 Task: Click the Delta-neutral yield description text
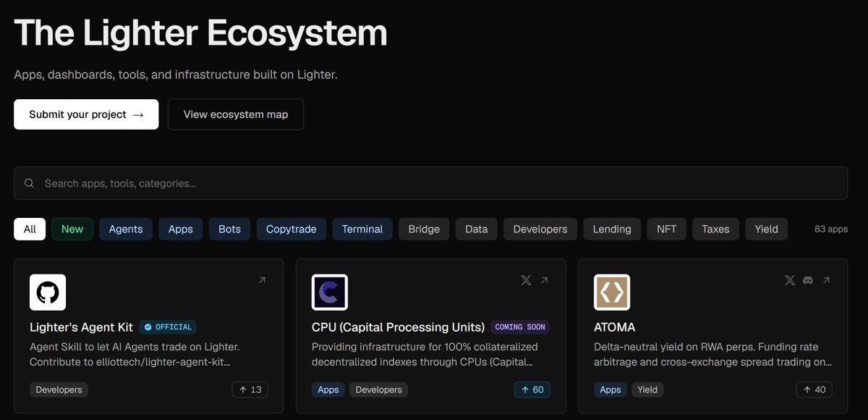point(712,354)
